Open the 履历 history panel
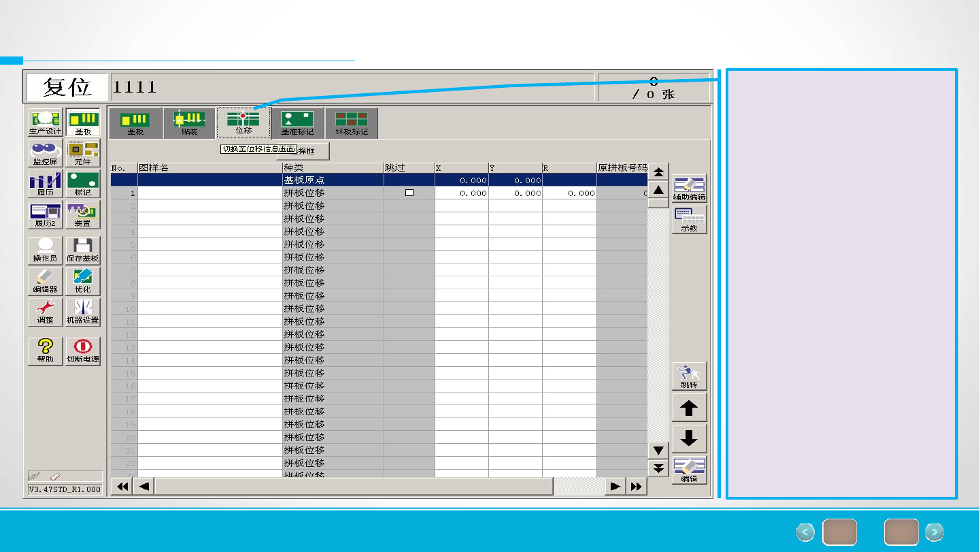This screenshot has width=980, height=552. [46, 184]
